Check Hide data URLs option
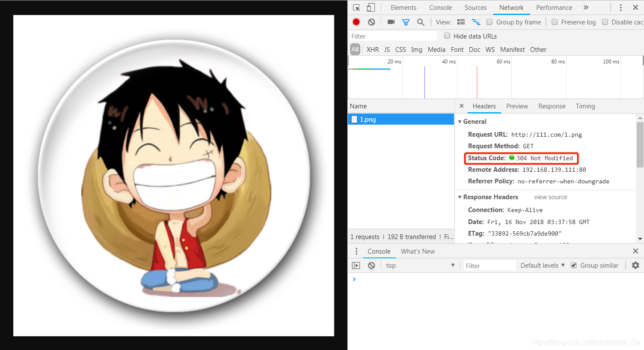Screen dimensions: 644x350 (447, 36)
